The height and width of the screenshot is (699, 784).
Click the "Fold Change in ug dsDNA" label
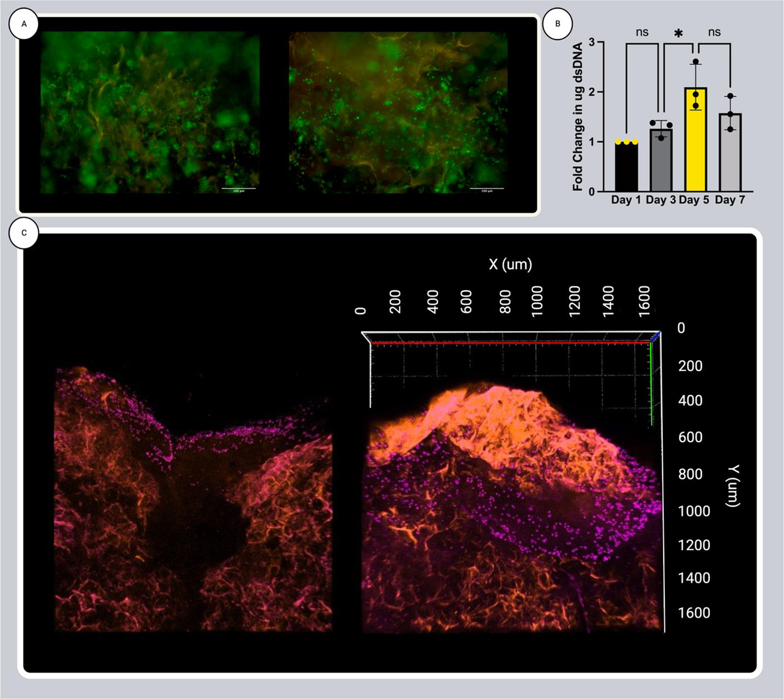[x=578, y=117]
